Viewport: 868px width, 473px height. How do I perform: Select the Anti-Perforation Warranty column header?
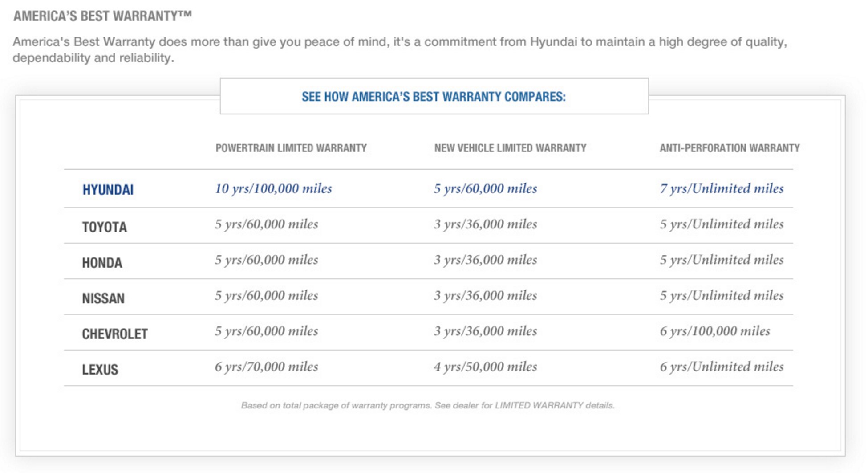[730, 148]
